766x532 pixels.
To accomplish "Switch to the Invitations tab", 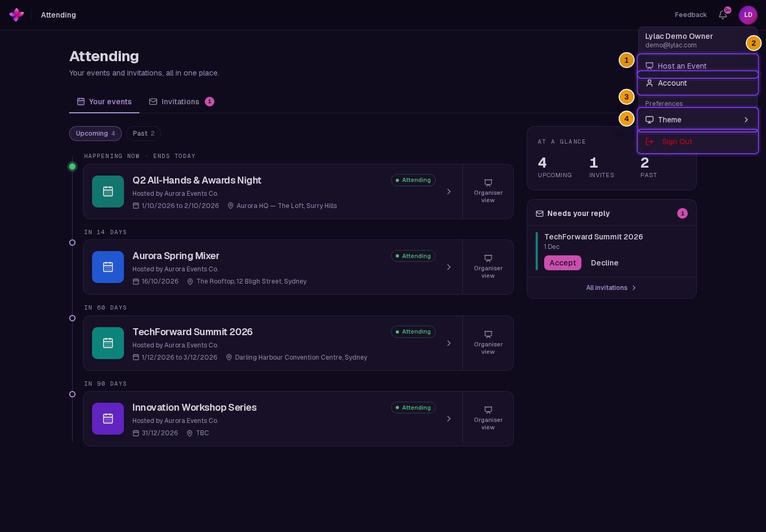I will (x=181, y=102).
